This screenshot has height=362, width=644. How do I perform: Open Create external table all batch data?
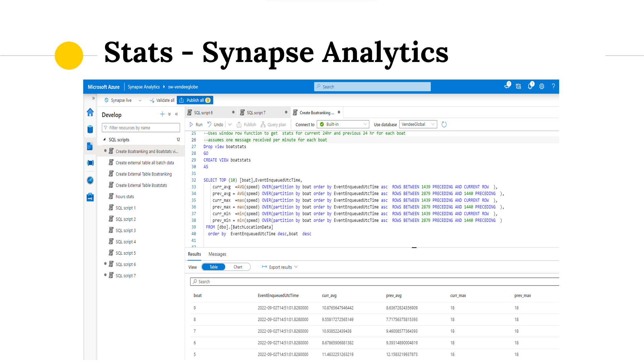[x=141, y=163]
